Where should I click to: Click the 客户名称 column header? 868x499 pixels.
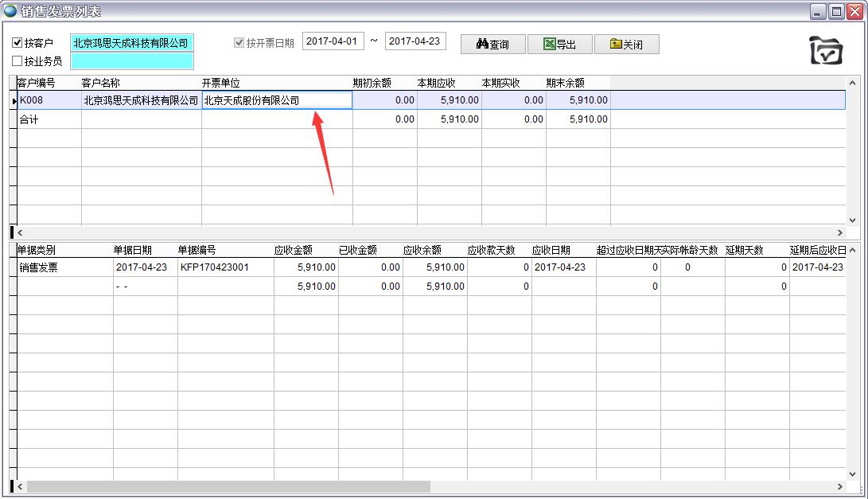pos(100,83)
